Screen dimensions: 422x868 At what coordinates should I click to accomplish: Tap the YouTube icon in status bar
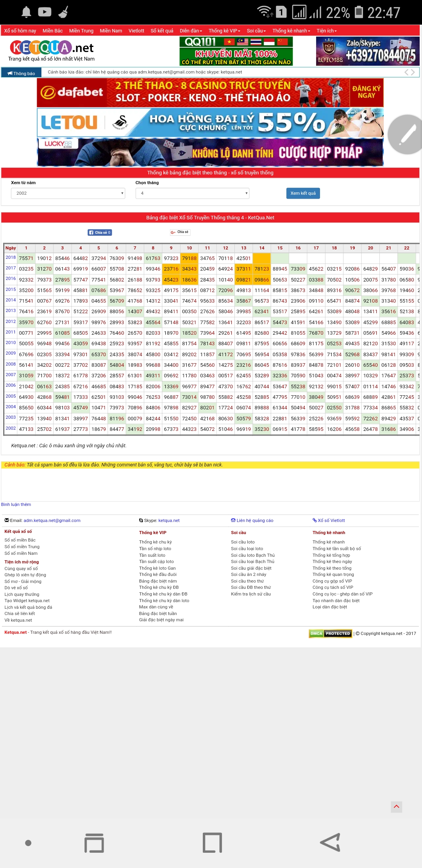(x=45, y=12)
